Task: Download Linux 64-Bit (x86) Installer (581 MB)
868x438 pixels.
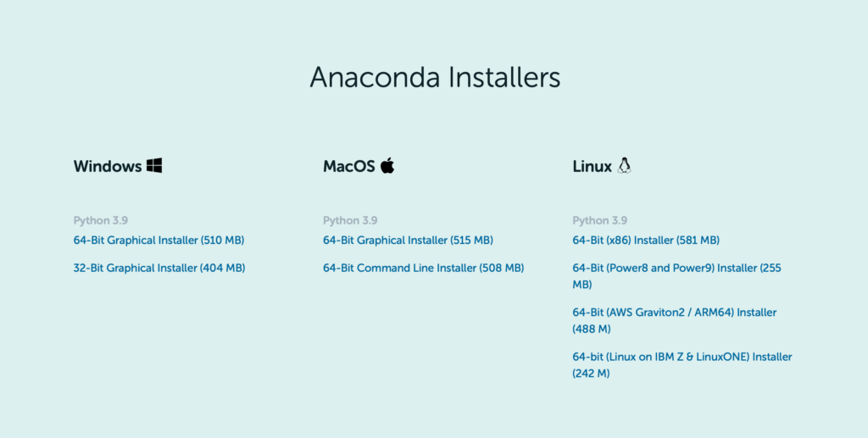Action: pyautogui.click(x=646, y=240)
